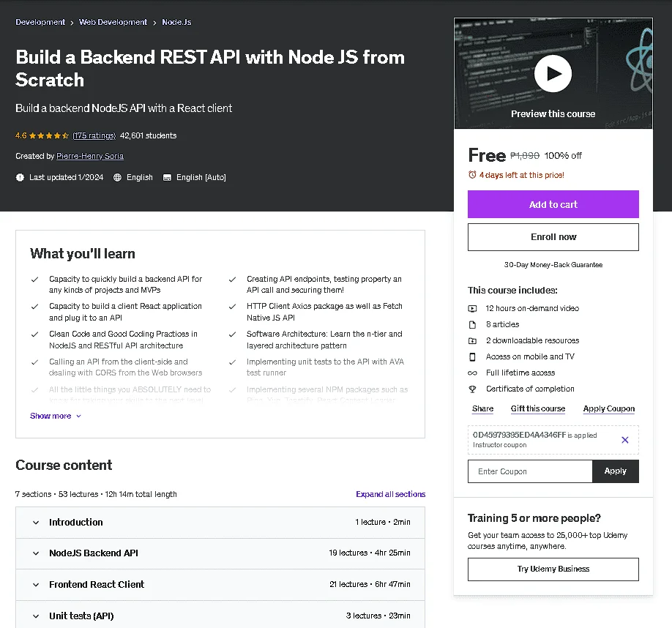
Task: Click checkmark beside 'Software Architecture'
Action: 232,334
